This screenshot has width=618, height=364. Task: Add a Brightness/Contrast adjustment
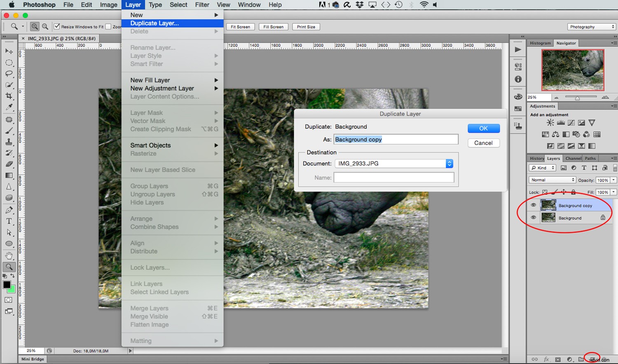click(x=550, y=122)
